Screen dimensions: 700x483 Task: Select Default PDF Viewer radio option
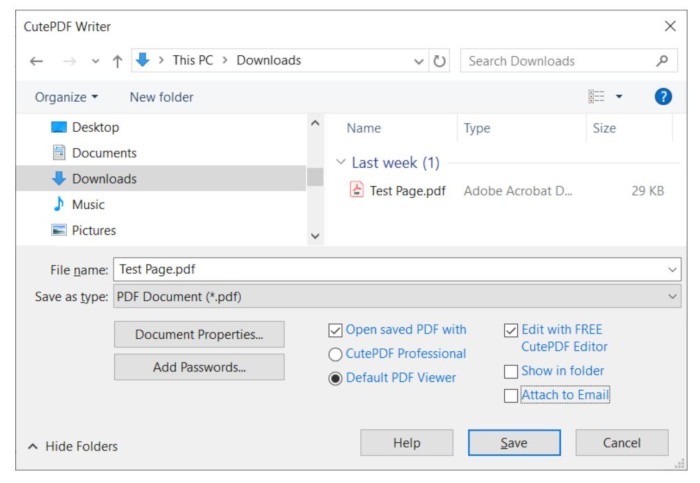pyautogui.click(x=335, y=379)
